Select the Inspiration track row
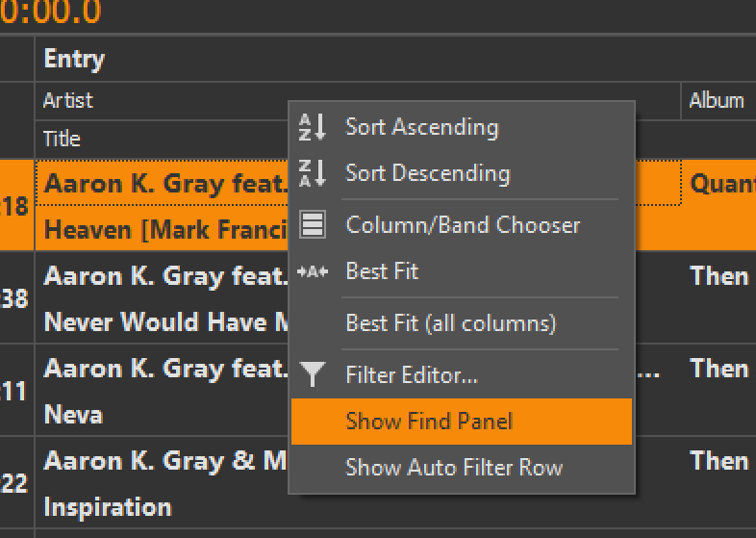Screen dimensions: 756x538 108,506
